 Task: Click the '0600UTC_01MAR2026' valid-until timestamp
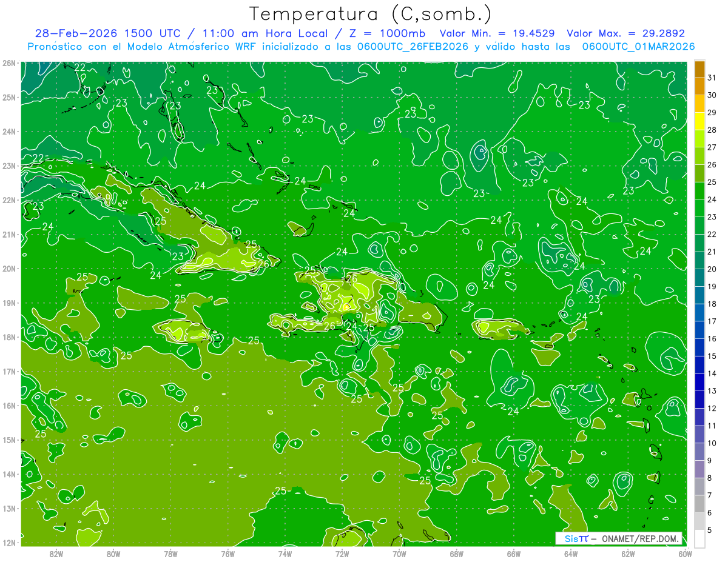[x=638, y=47]
